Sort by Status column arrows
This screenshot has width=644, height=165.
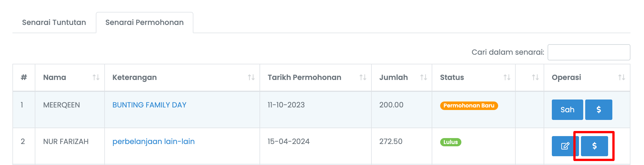point(507,77)
